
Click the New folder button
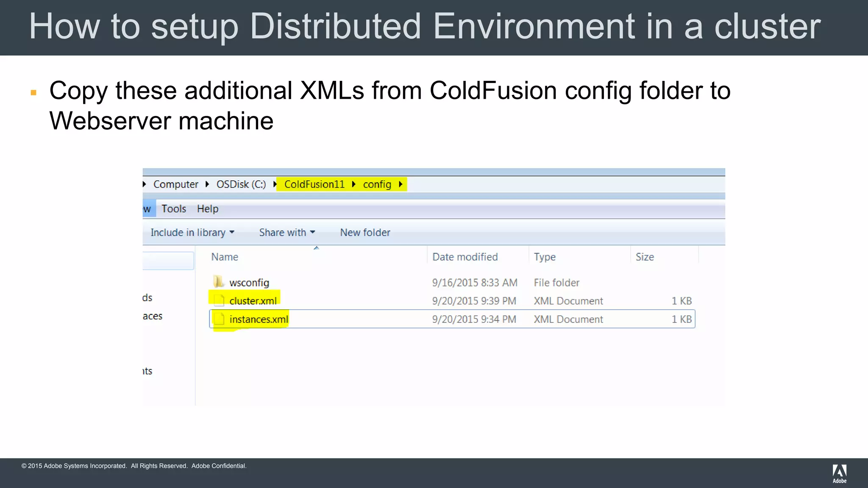pyautogui.click(x=365, y=233)
